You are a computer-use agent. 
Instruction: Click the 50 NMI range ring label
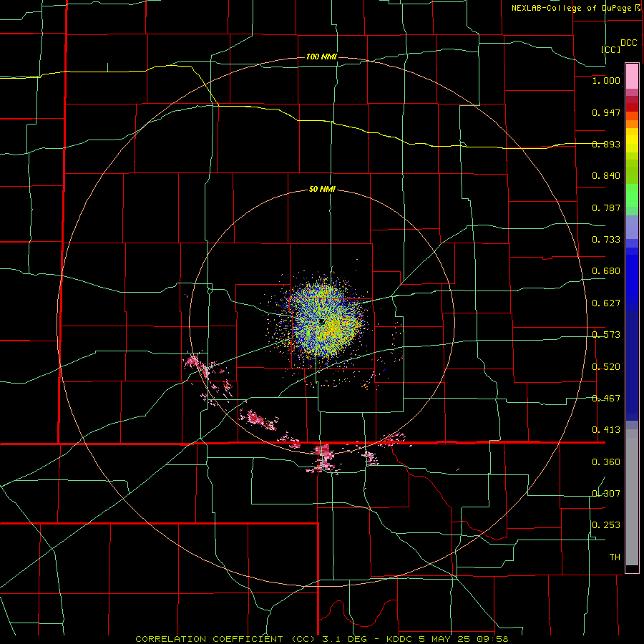(x=322, y=190)
